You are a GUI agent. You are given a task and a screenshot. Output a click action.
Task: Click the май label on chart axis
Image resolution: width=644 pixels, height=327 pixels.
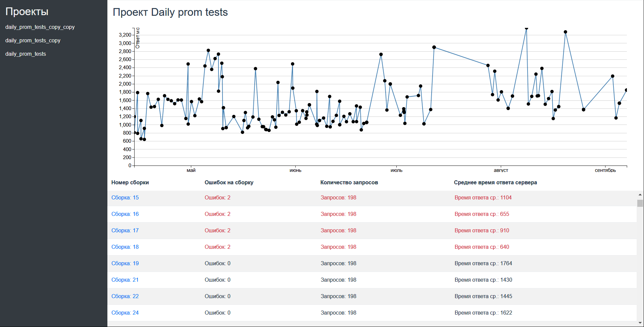click(x=191, y=170)
